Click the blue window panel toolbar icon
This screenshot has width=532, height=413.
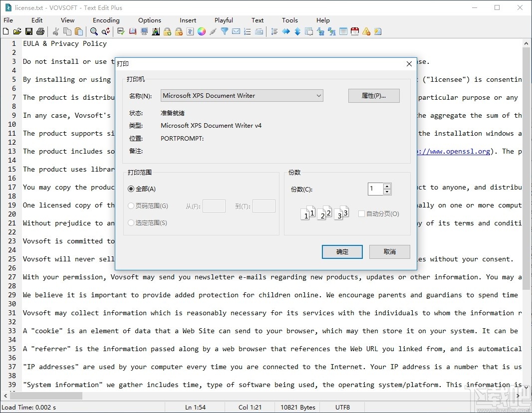point(343,31)
